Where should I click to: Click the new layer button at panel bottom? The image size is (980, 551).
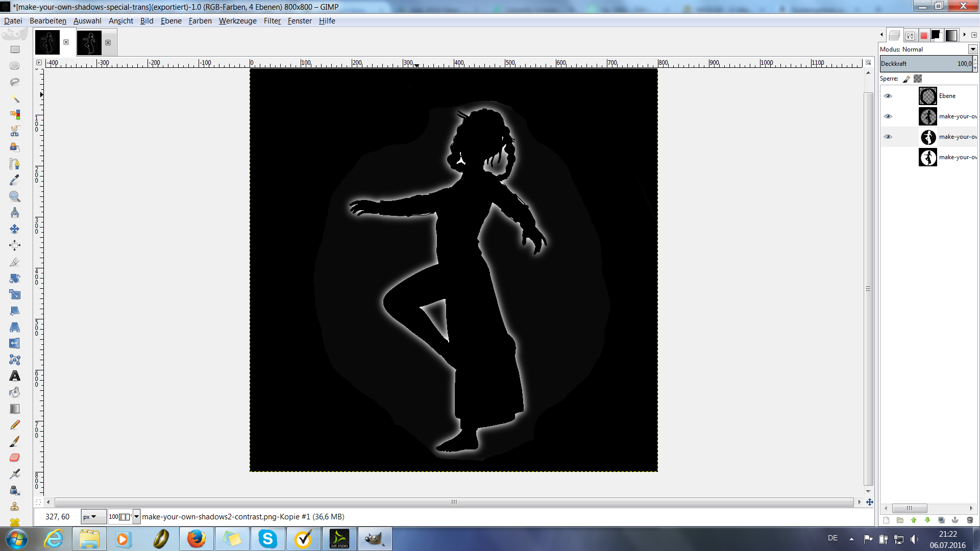[887, 520]
